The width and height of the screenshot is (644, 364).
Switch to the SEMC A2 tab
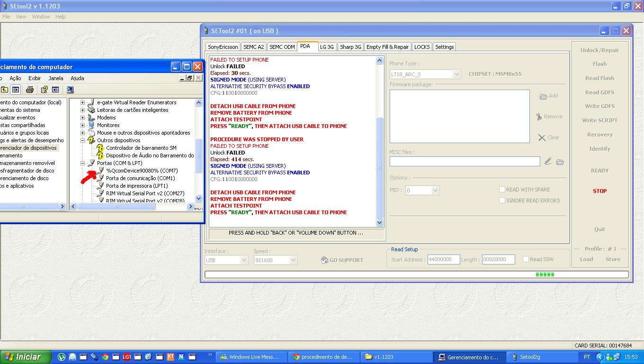pyautogui.click(x=253, y=47)
